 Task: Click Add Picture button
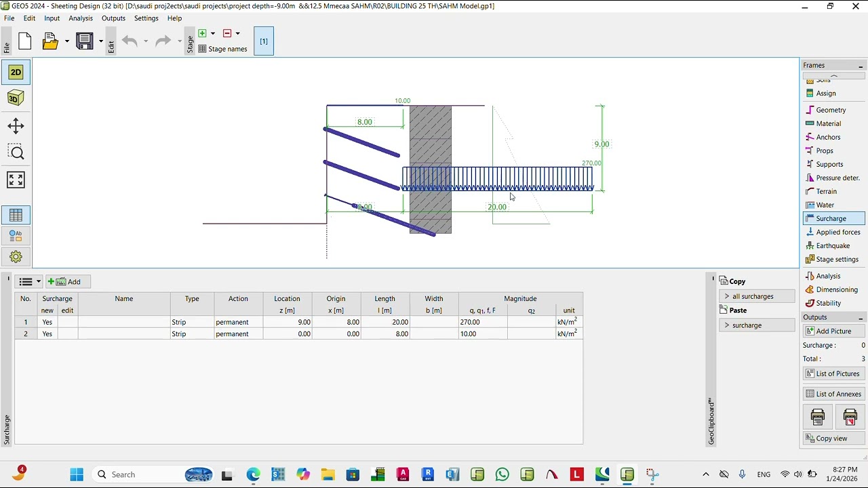tap(833, 331)
